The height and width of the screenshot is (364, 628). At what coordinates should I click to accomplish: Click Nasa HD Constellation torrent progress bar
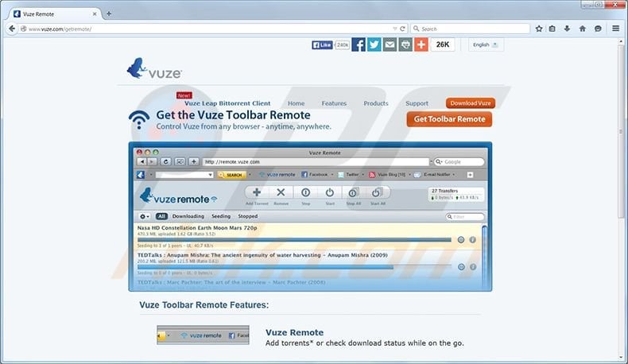coord(294,240)
